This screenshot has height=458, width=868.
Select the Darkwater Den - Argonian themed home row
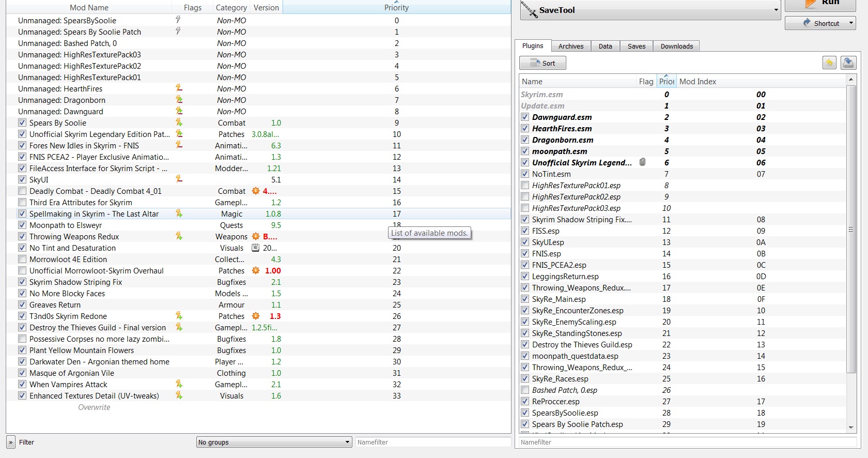[x=258, y=361]
